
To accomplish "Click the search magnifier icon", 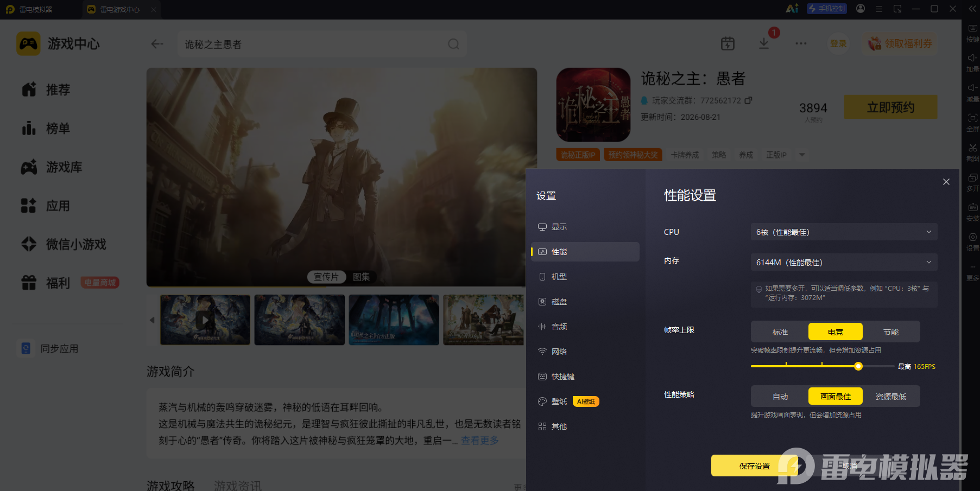I will click(x=453, y=44).
